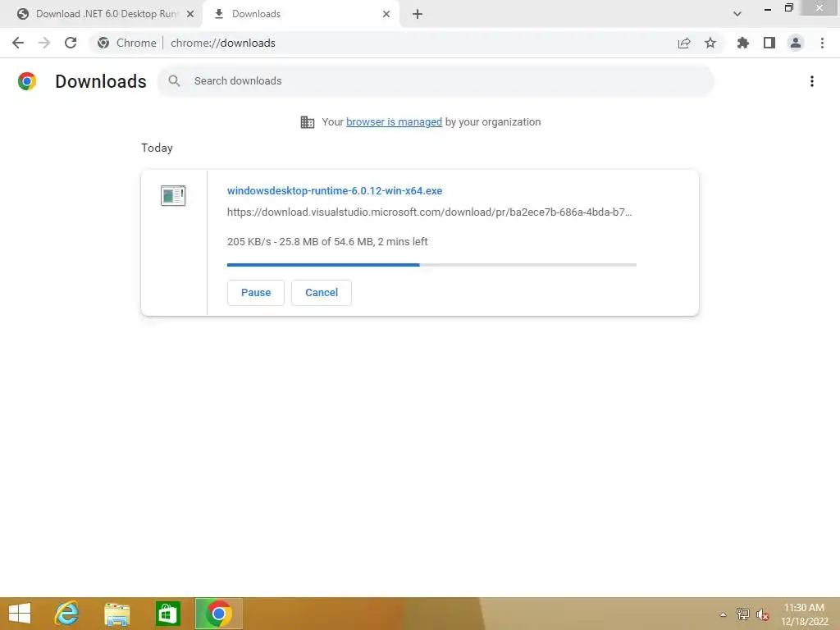The image size is (840, 630).
Task: Minimize the Chrome window
Action: pos(768,8)
